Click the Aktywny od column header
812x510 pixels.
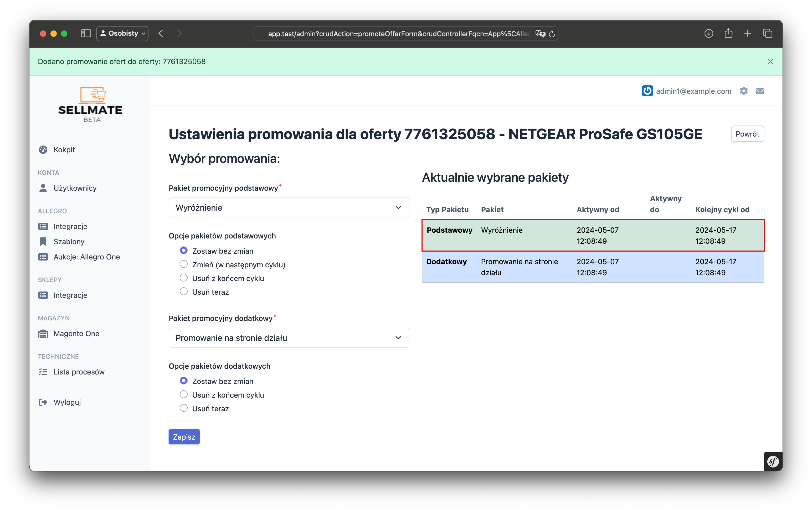(598, 210)
